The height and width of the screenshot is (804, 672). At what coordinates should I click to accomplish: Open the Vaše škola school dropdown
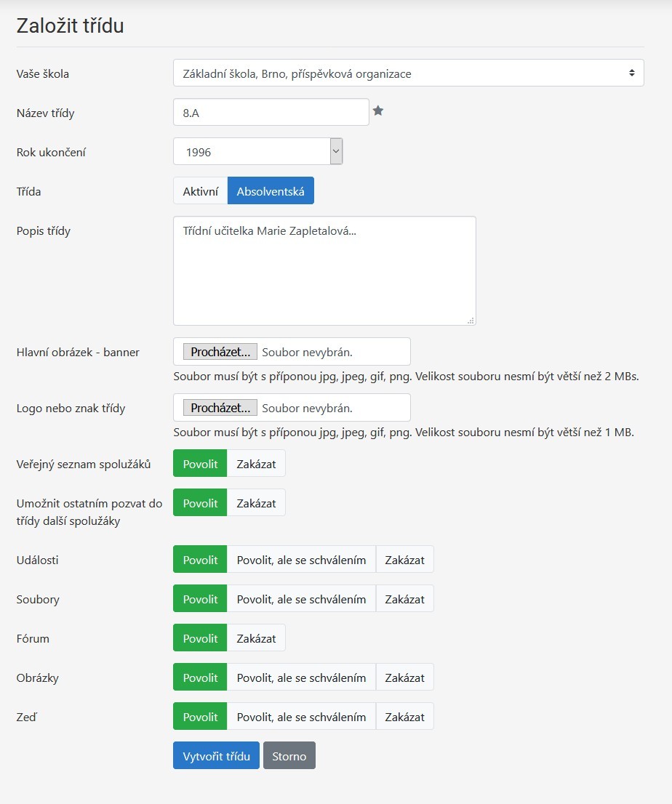[408, 73]
